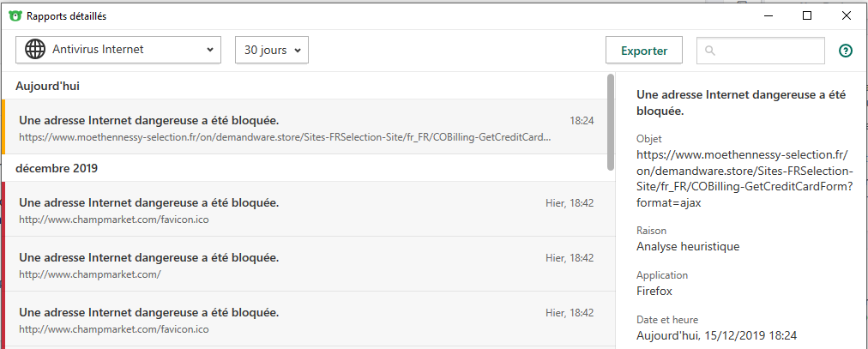Click inside the report search field
The image size is (868, 349).
pyautogui.click(x=768, y=51)
